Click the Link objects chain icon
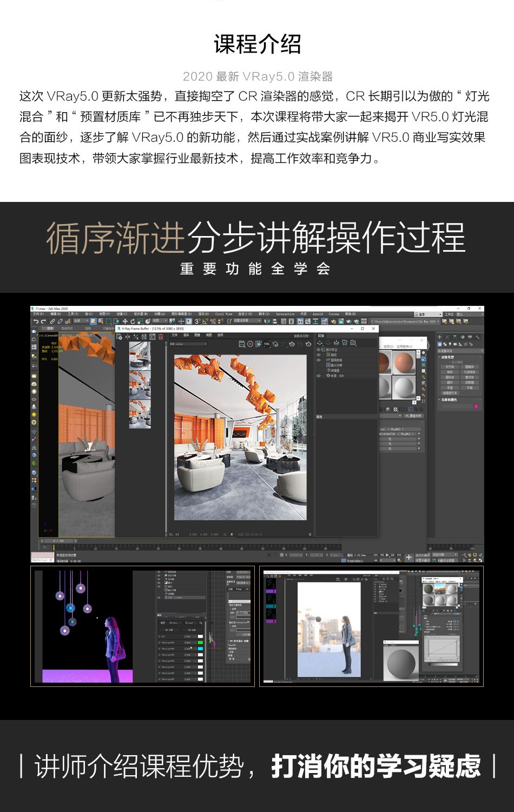Viewport: 514px width, 812px height. (x=52, y=322)
